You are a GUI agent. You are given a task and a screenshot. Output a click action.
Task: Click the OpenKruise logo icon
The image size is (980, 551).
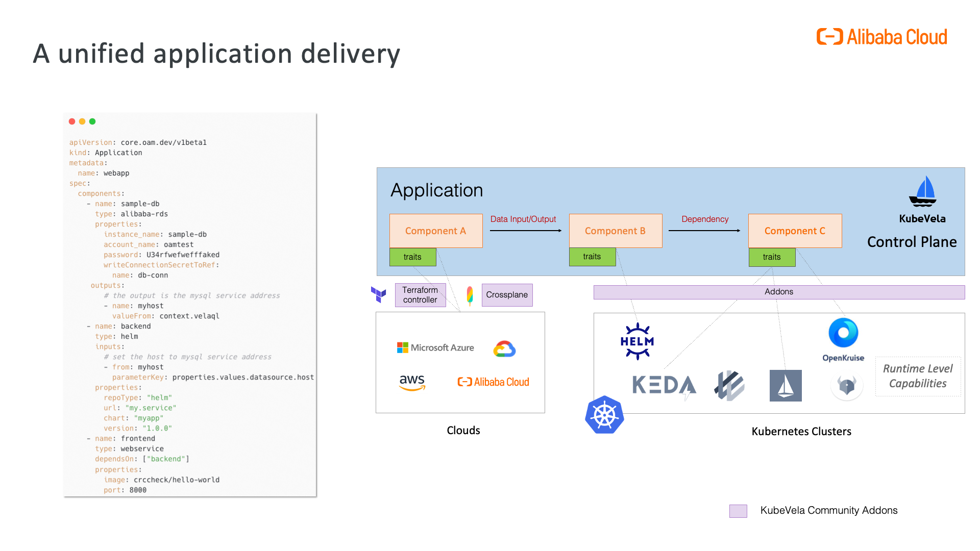(x=843, y=333)
